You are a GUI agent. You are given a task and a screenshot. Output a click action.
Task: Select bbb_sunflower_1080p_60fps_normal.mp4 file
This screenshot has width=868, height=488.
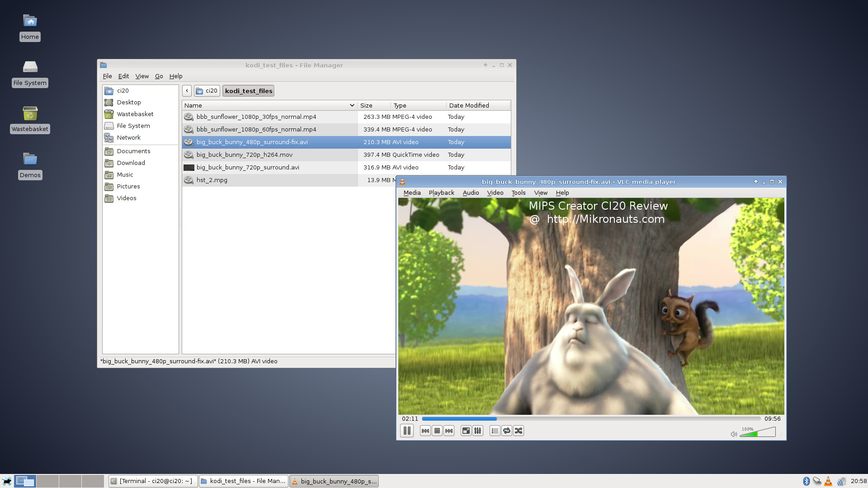point(346,130)
